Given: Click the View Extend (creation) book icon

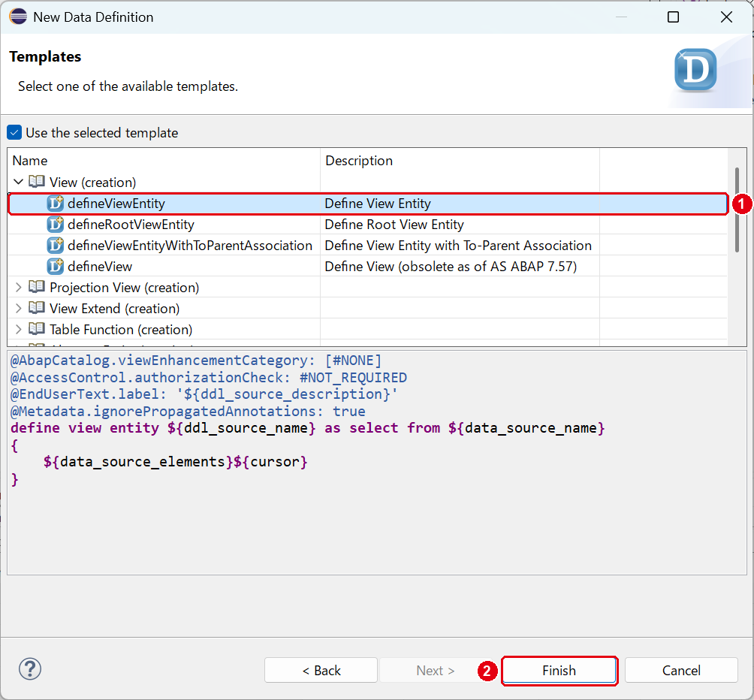Looking at the screenshot, I should pyautogui.click(x=37, y=308).
